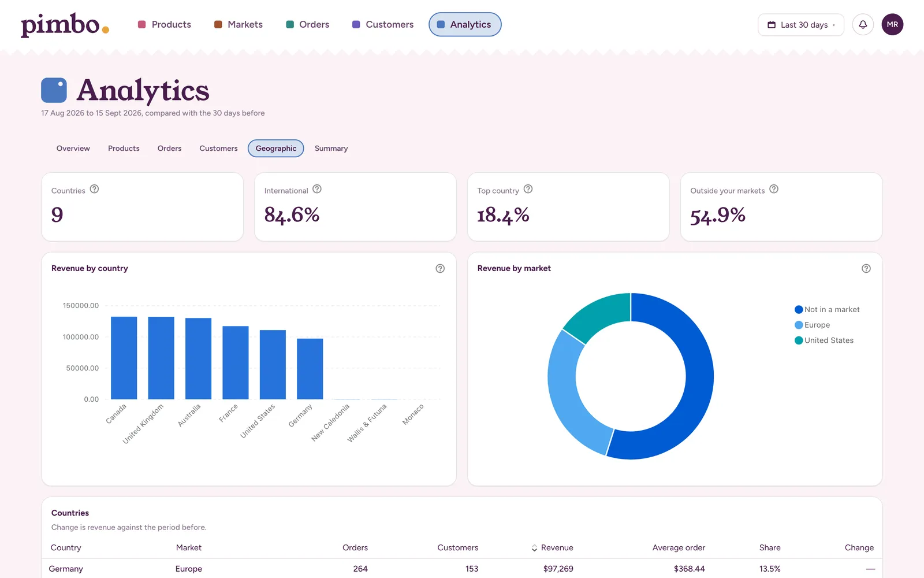
Task: Click the pimbo logo
Action: point(65,25)
